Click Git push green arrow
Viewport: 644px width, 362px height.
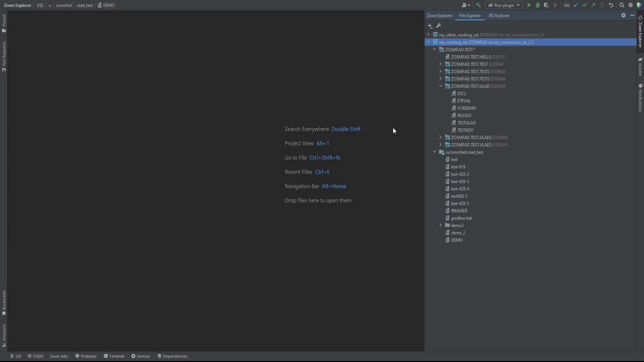[x=593, y=5]
